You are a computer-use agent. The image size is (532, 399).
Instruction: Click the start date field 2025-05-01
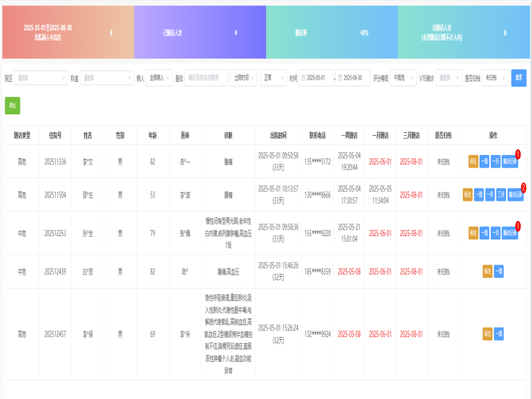316,78
